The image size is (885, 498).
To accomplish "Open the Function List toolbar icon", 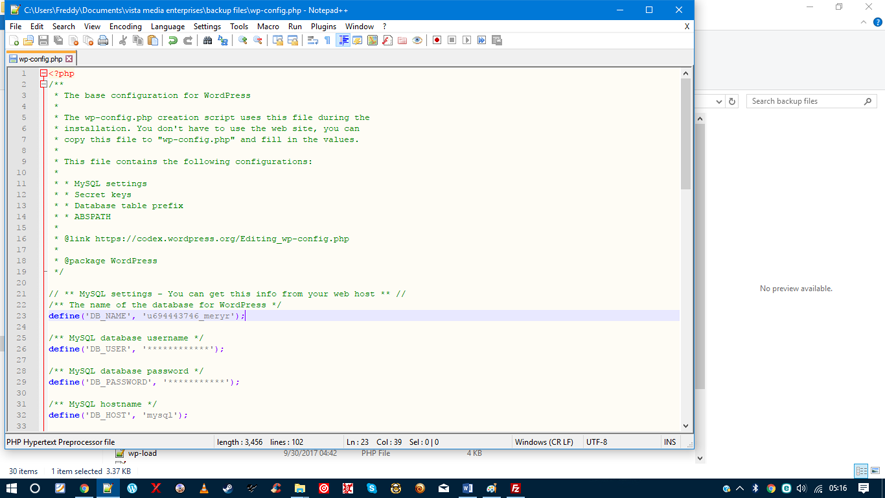I will click(387, 40).
